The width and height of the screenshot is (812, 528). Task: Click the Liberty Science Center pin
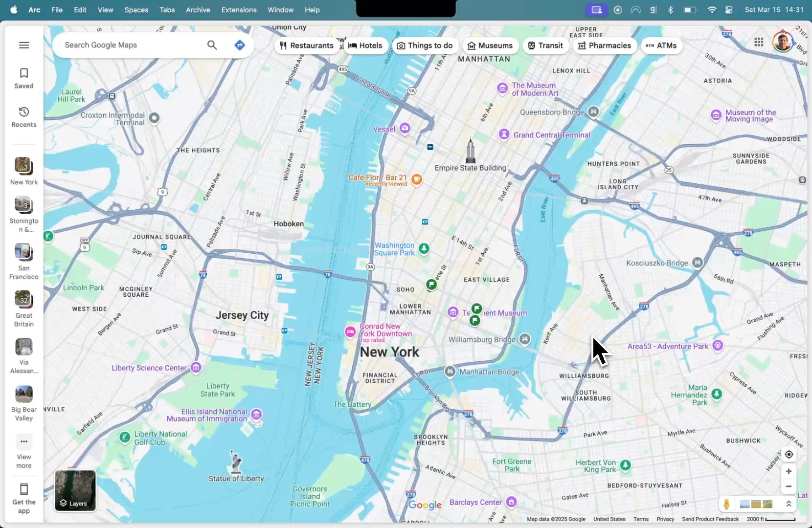pyautogui.click(x=196, y=367)
